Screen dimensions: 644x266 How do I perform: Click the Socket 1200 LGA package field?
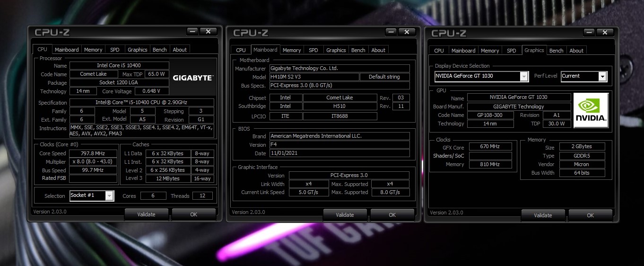119,82
